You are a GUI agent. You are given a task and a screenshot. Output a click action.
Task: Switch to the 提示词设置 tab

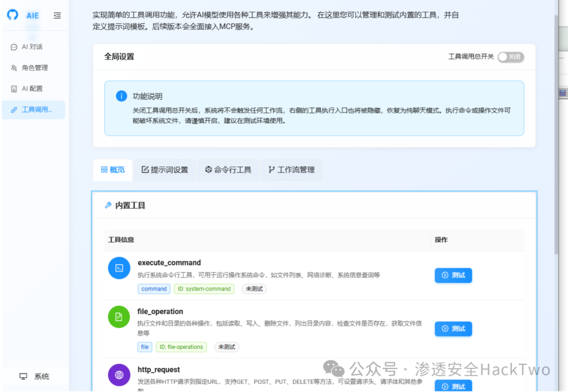tap(164, 170)
